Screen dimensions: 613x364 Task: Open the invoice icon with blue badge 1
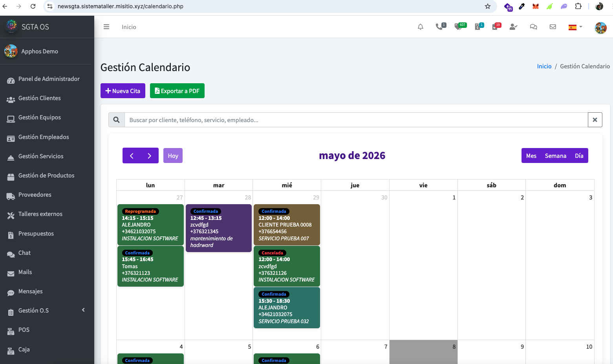(x=479, y=27)
